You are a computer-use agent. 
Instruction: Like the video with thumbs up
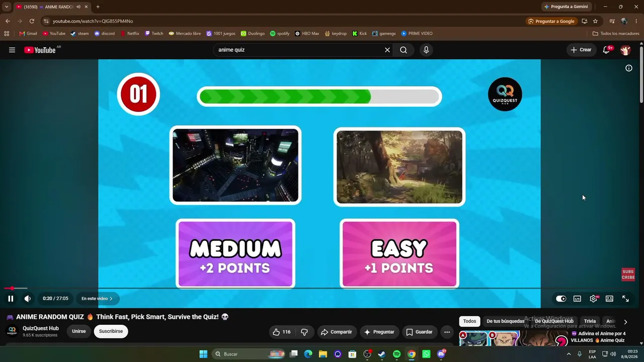tap(282, 332)
